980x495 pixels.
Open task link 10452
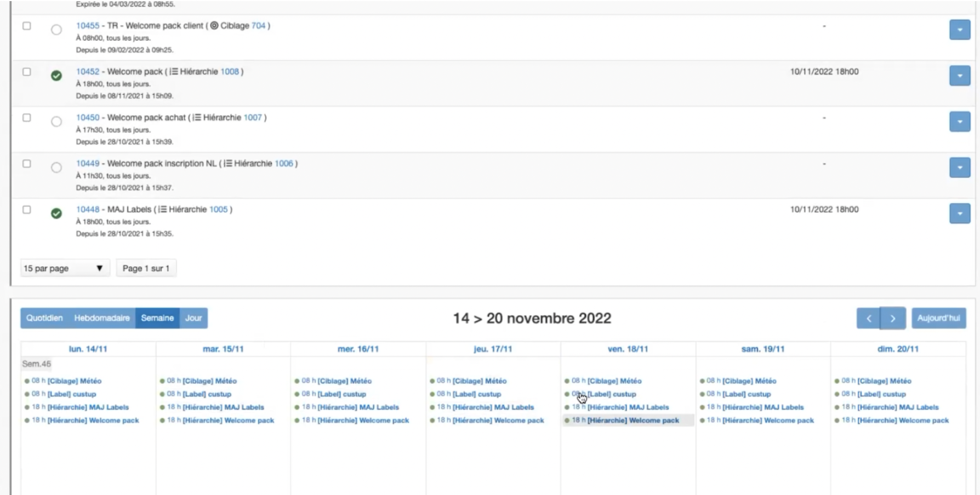[x=88, y=72]
